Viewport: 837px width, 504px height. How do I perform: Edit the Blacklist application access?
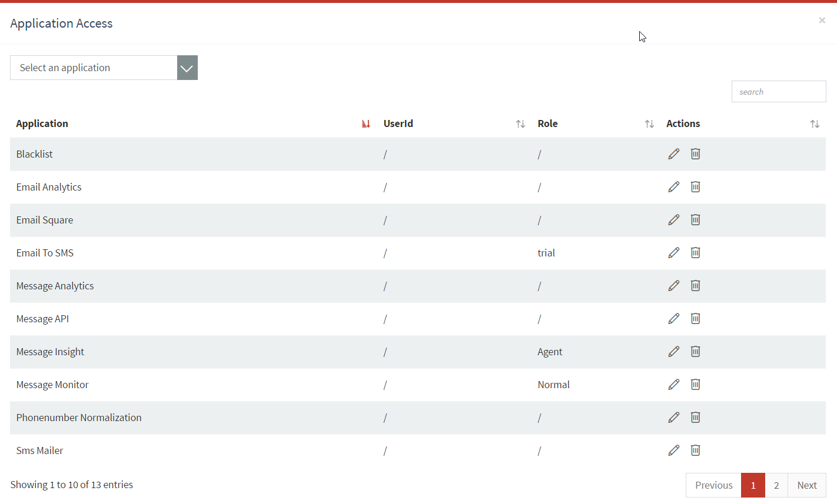coord(674,154)
